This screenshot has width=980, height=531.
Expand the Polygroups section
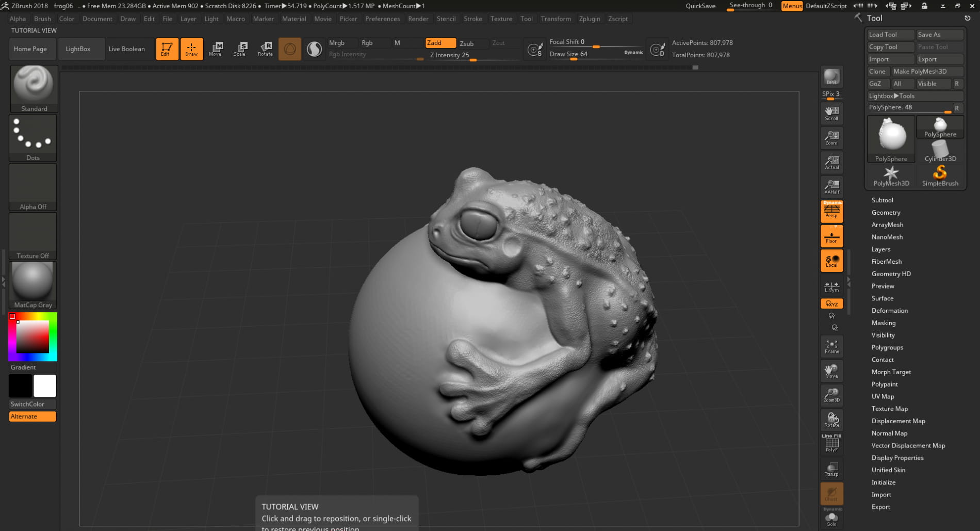tap(887, 347)
